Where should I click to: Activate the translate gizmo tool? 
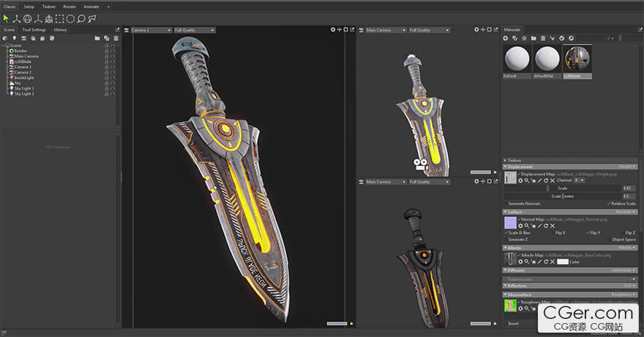[x=16, y=18]
